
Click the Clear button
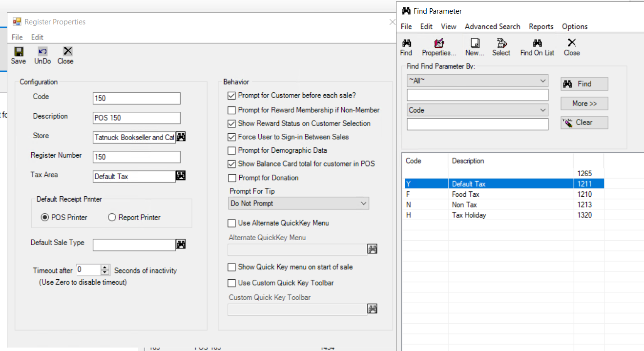[584, 123]
